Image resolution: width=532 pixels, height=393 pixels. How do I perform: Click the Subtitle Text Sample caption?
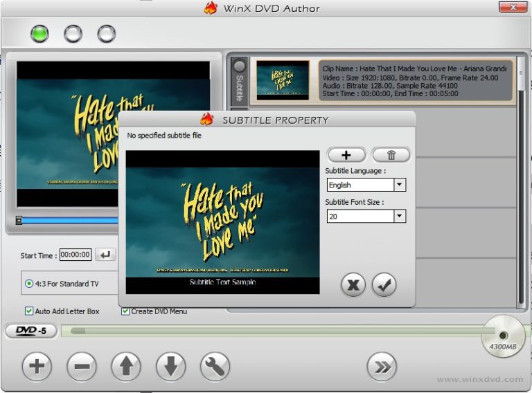[222, 282]
